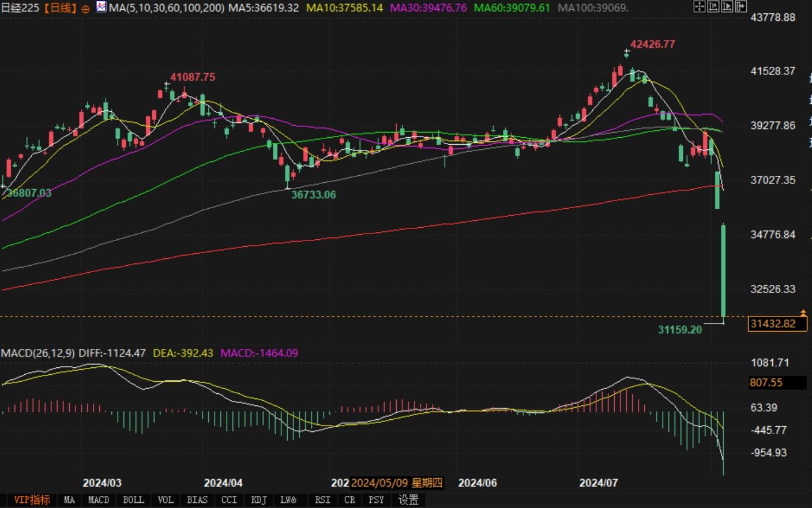The height and width of the screenshot is (508, 812).
Task: Switch to the BOLL indicator tab
Action: (x=133, y=500)
